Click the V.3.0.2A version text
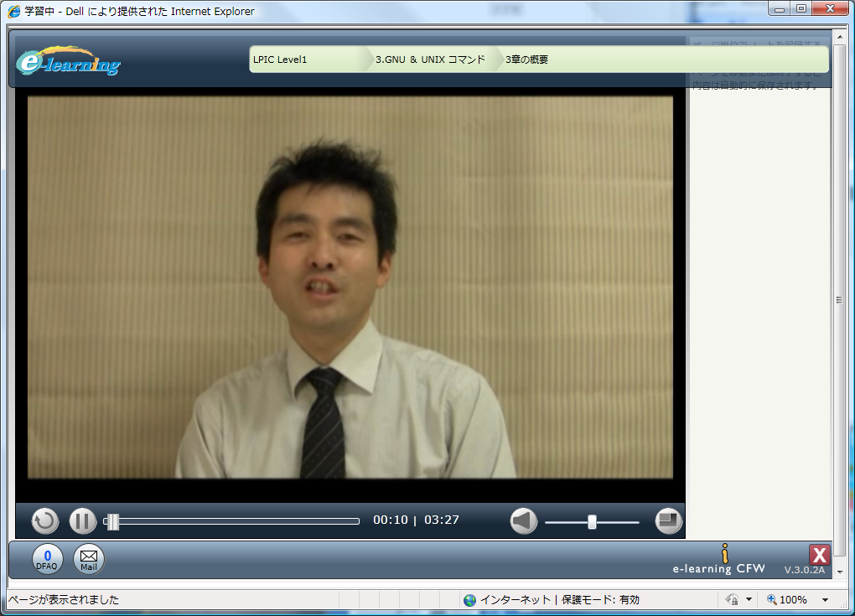This screenshot has height=616, width=855. pyautogui.click(x=805, y=570)
